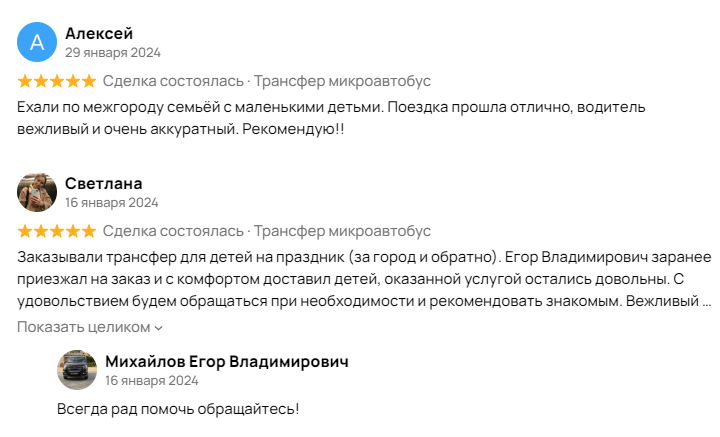
Task: Click Сделка состоялась label under Алексей
Action: pyautogui.click(x=173, y=81)
